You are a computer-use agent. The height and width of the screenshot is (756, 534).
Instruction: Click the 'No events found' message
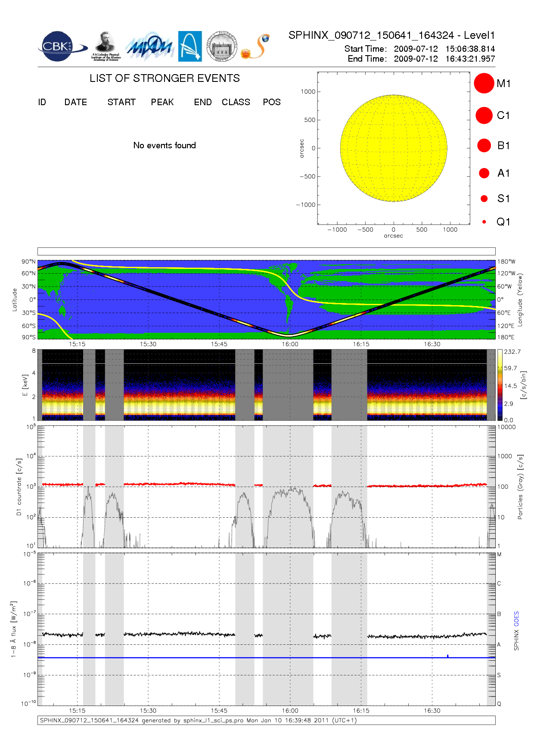pos(165,145)
